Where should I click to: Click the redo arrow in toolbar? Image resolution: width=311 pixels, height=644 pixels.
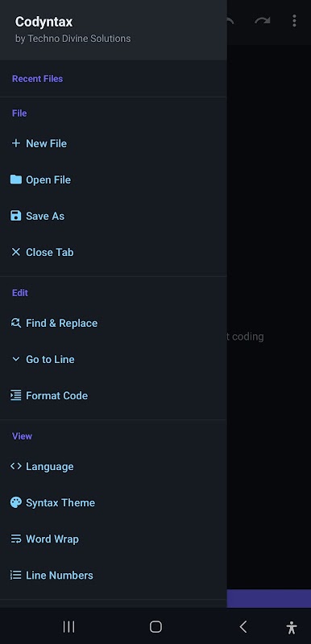pyautogui.click(x=262, y=21)
